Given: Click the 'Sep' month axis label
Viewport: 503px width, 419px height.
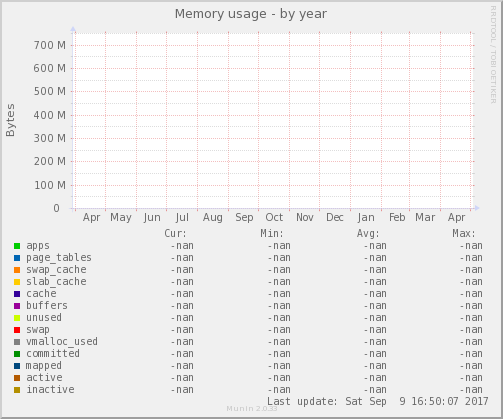Looking at the screenshot, I should 244,218.
